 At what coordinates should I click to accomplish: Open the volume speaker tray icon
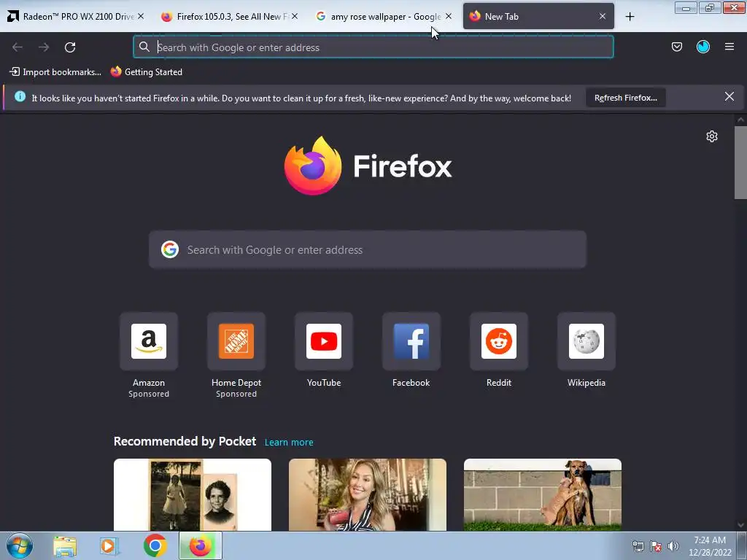click(673, 546)
